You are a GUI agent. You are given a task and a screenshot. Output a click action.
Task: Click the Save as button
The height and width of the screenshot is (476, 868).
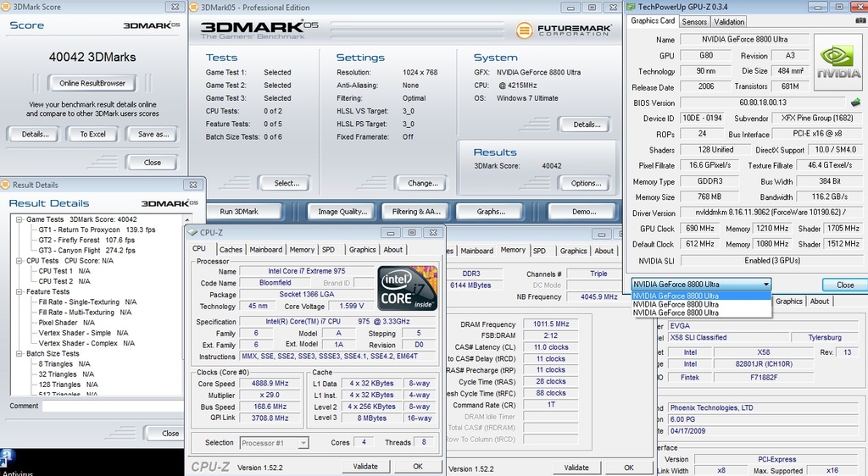point(153,134)
